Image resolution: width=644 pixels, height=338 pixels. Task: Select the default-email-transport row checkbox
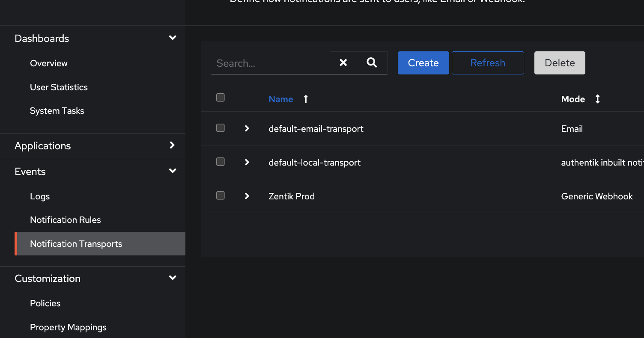pos(221,128)
